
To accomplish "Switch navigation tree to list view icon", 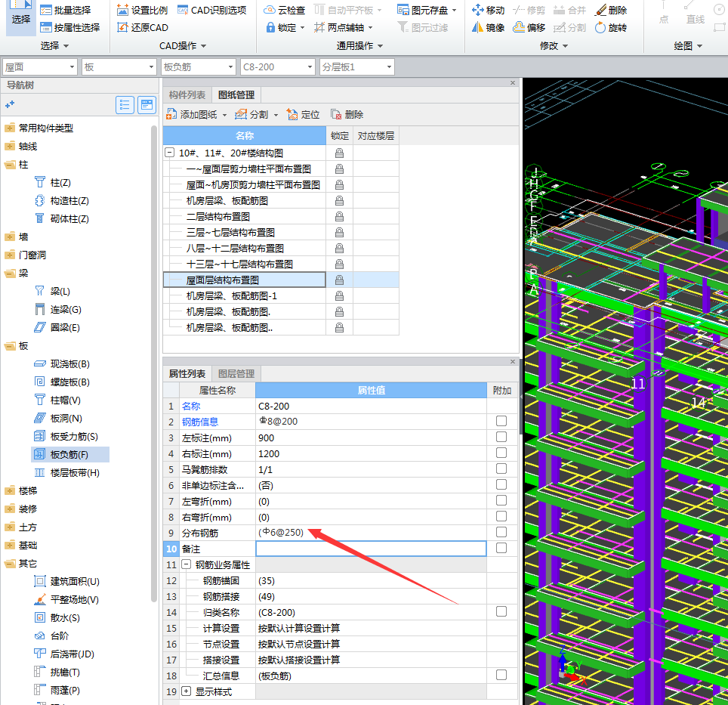I will point(125,105).
